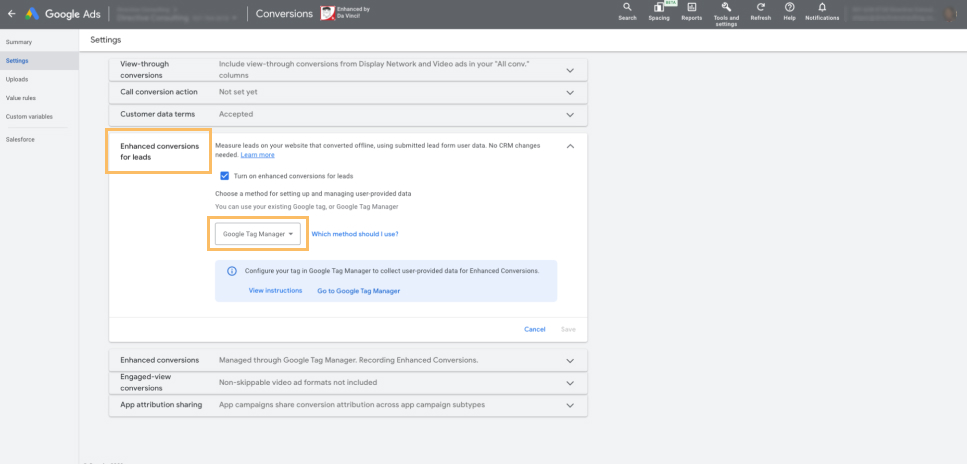
Task: Go to Summary in the sidebar
Action: click(x=19, y=43)
